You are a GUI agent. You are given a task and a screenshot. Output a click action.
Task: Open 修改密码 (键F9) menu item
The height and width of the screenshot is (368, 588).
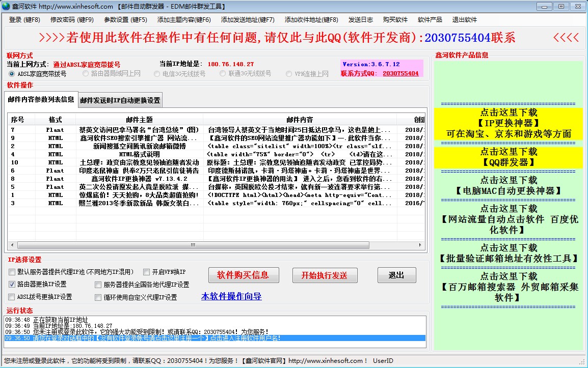coord(72,20)
